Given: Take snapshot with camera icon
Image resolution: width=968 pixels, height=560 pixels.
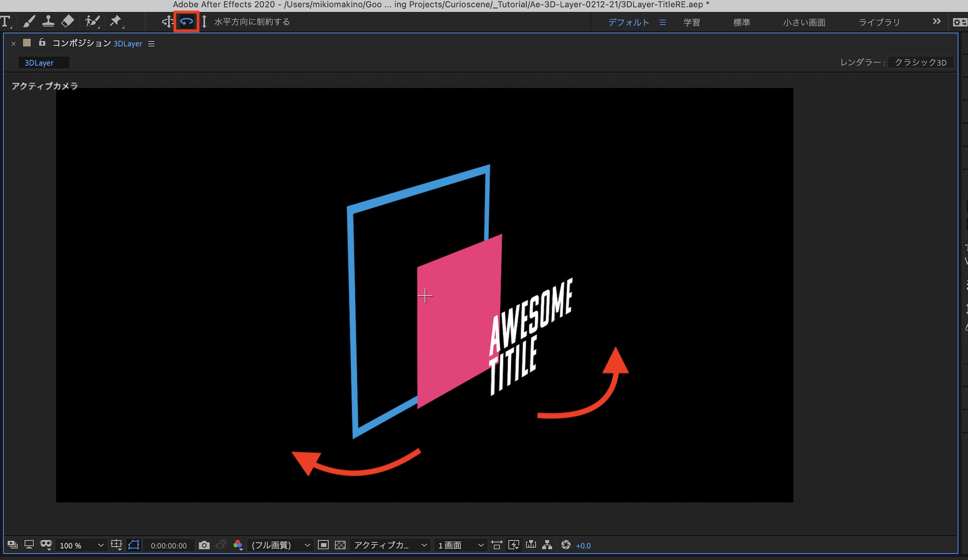Looking at the screenshot, I should click(x=204, y=545).
